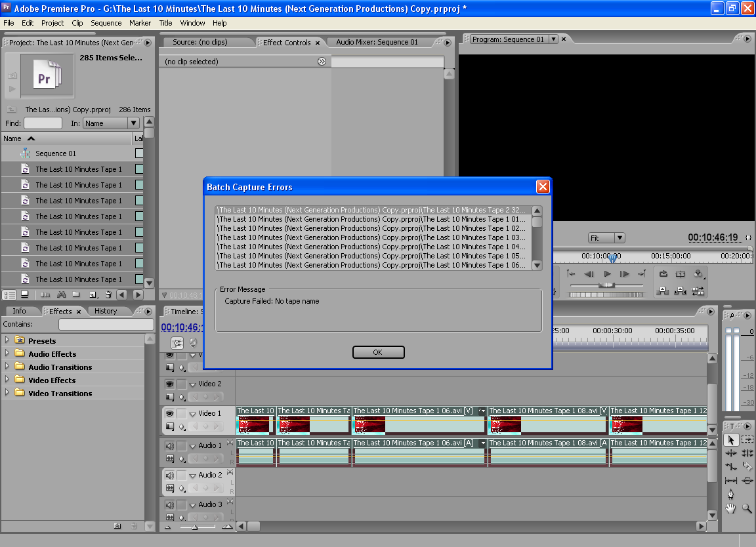Create a new Bin in Project panel
The height and width of the screenshot is (547, 756).
[x=76, y=294]
